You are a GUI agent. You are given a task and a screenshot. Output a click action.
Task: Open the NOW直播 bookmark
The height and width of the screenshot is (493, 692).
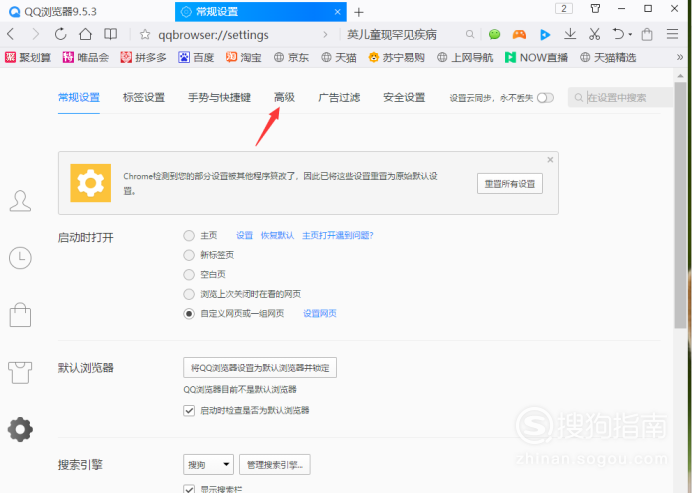tap(536, 57)
